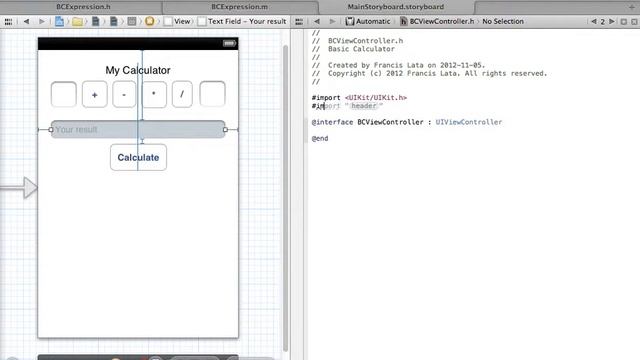Add a new tab with the plus button
Viewport: 640px width, 360px height.
pyautogui.click(x=632, y=7)
